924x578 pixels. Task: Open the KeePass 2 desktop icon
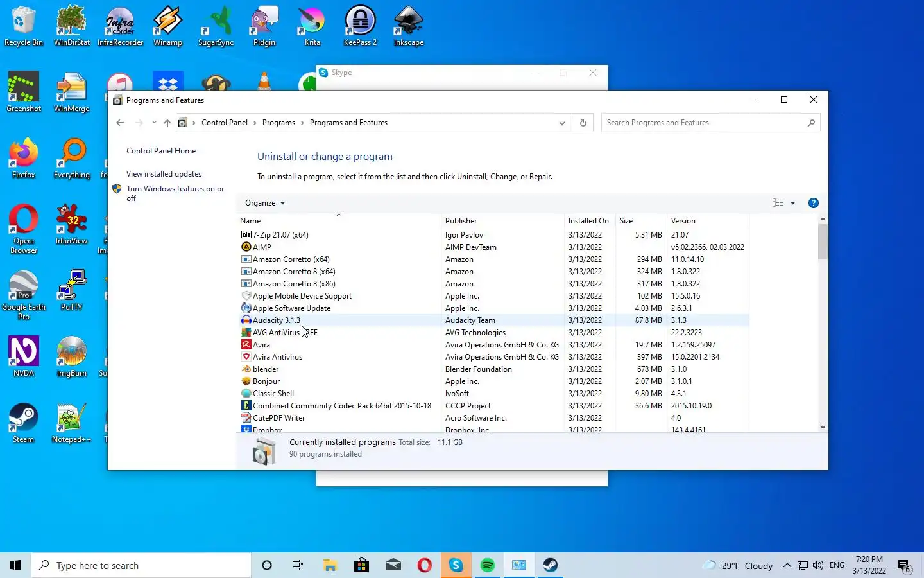click(360, 26)
